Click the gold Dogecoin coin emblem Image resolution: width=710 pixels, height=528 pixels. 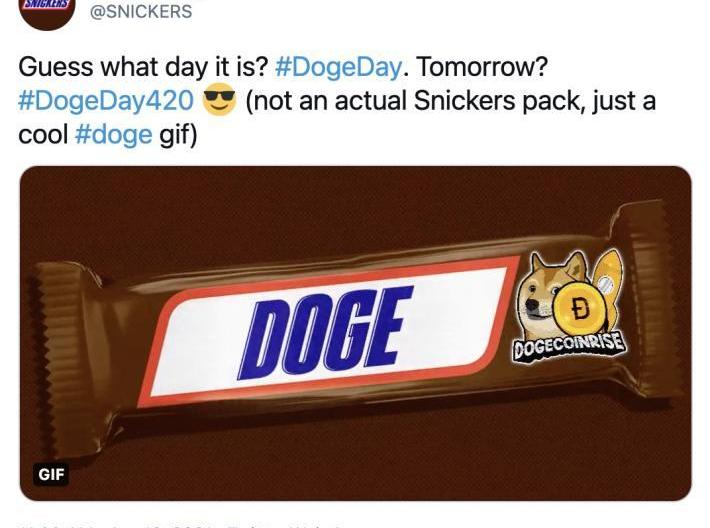pos(580,311)
